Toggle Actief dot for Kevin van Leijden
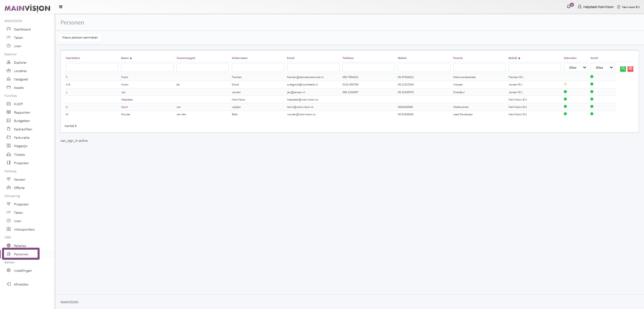Image resolution: width=644 pixels, height=309 pixels. coord(592,107)
